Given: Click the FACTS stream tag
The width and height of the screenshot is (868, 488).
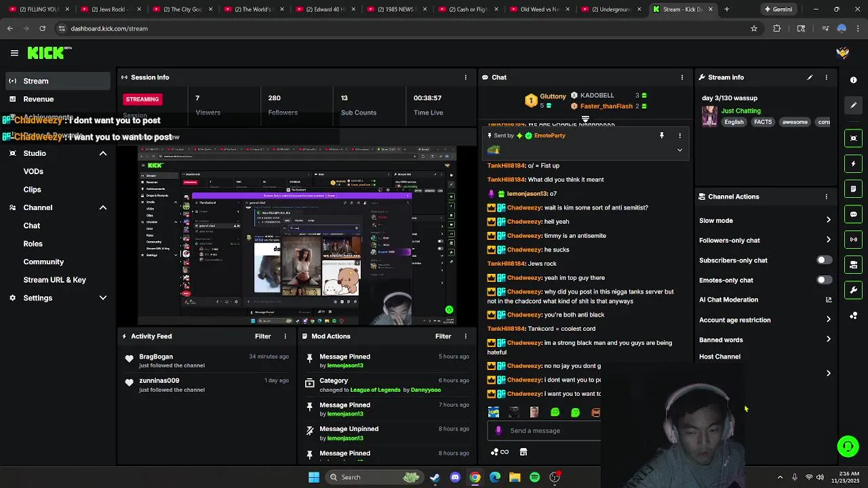Looking at the screenshot, I should [x=763, y=122].
